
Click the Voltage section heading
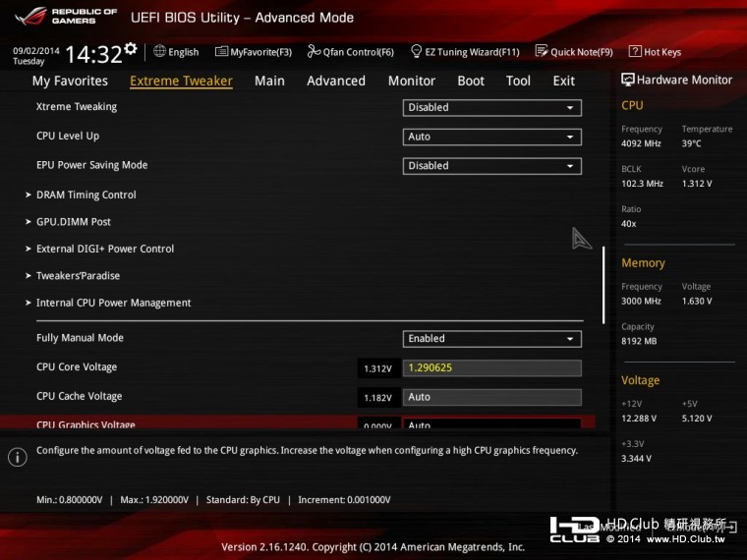(x=640, y=380)
